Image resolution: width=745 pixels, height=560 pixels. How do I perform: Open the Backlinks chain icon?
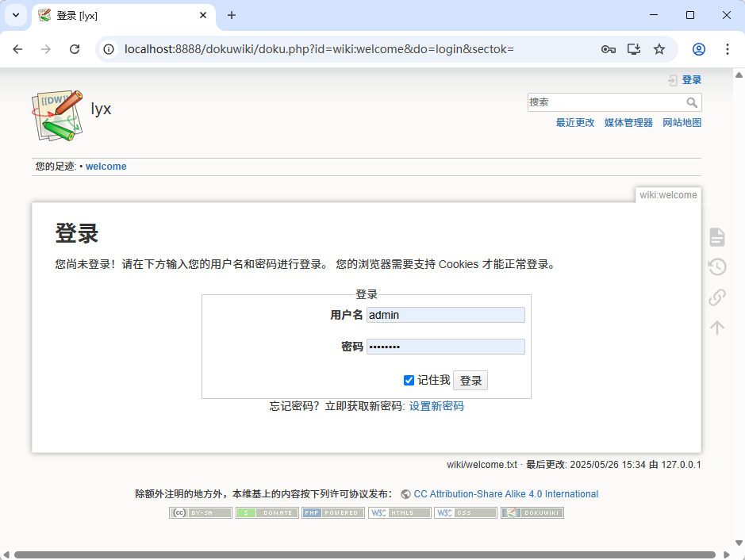[717, 297]
